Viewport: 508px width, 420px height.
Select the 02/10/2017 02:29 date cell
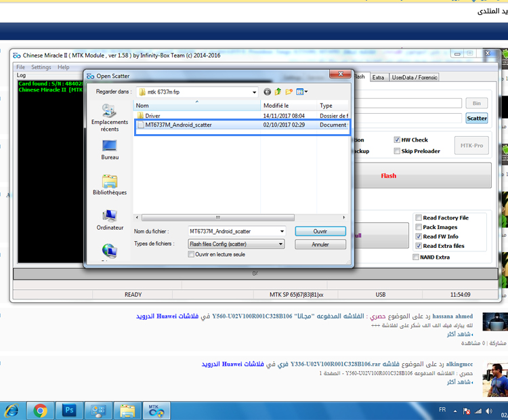pyautogui.click(x=284, y=125)
